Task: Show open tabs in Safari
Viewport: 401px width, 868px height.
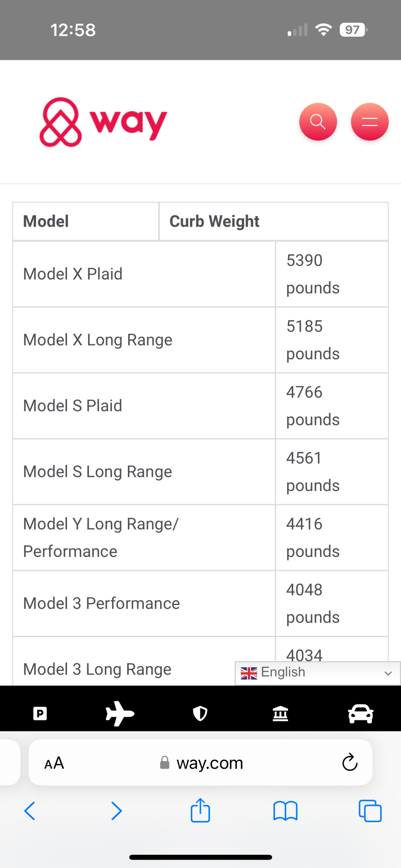Action: [370, 811]
